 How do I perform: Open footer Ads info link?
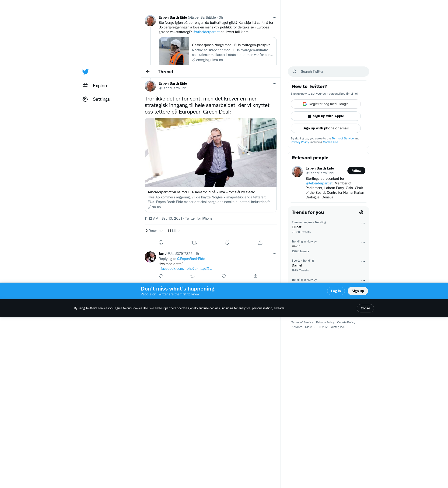(x=297, y=327)
